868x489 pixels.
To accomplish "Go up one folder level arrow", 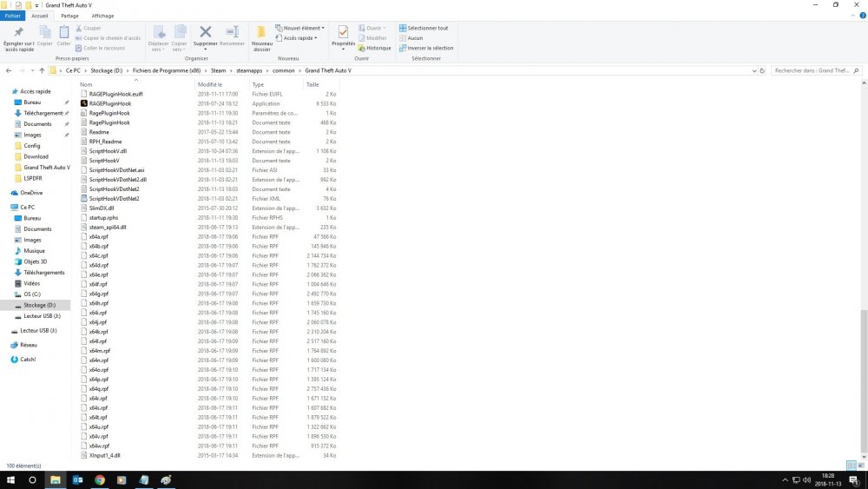I will tap(42, 71).
